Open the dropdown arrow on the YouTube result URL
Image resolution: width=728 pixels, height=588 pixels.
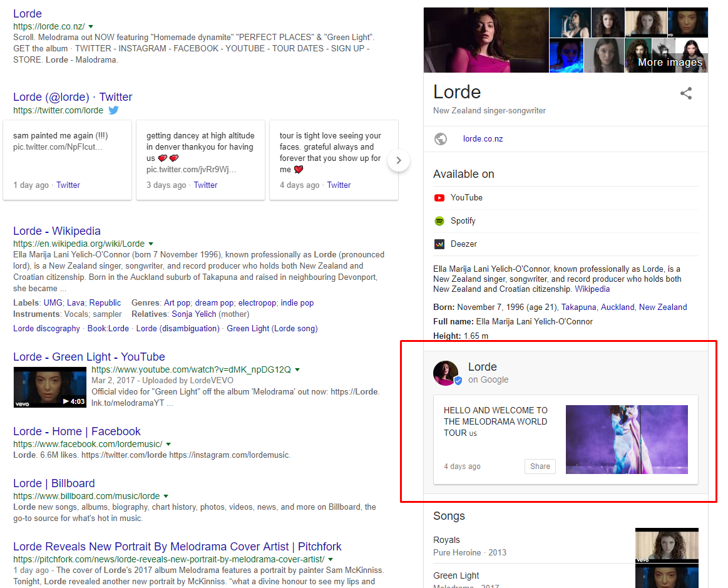click(297, 369)
